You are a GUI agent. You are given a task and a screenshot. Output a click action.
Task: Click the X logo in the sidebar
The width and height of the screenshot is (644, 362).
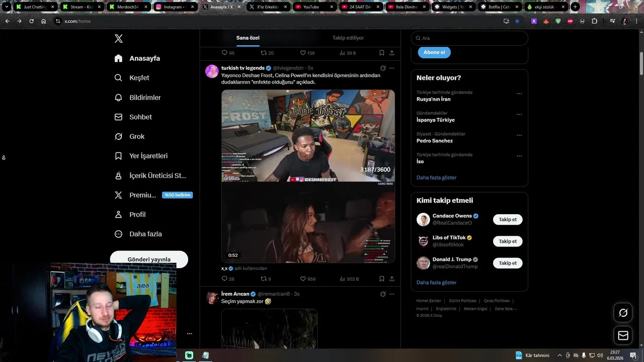(x=119, y=39)
